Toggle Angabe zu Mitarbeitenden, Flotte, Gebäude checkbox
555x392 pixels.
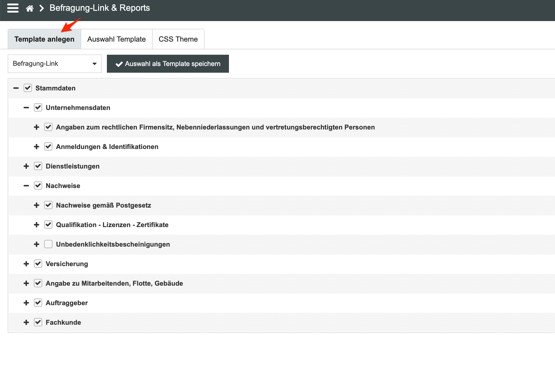tap(38, 283)
